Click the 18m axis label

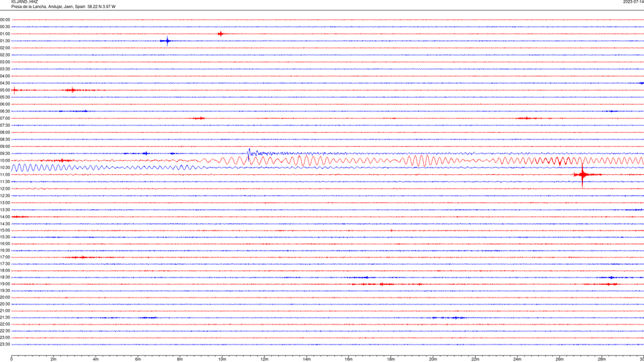click(x=391, y=359)
